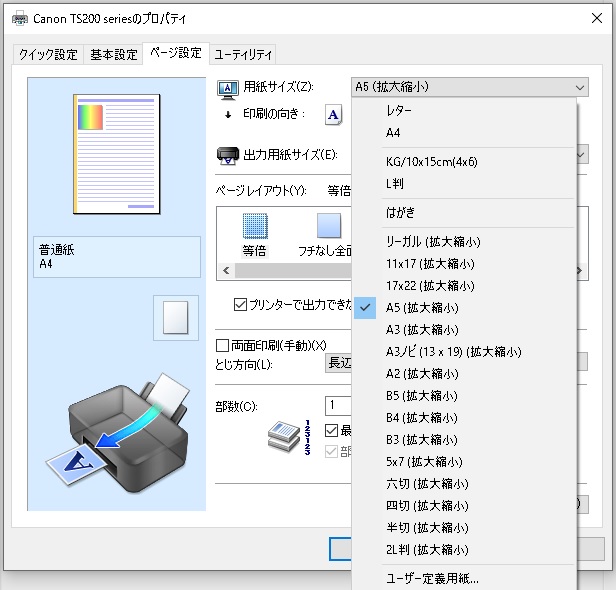Choose A4 from paper size list
Viewport: 616px width, 590px height.
[464, 133]
